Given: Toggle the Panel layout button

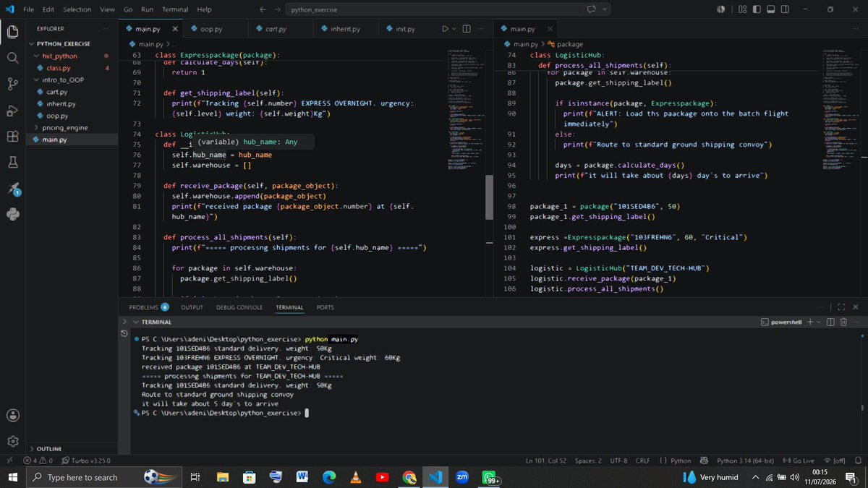Looking at the screenshot, I should [x=771, y=9].
